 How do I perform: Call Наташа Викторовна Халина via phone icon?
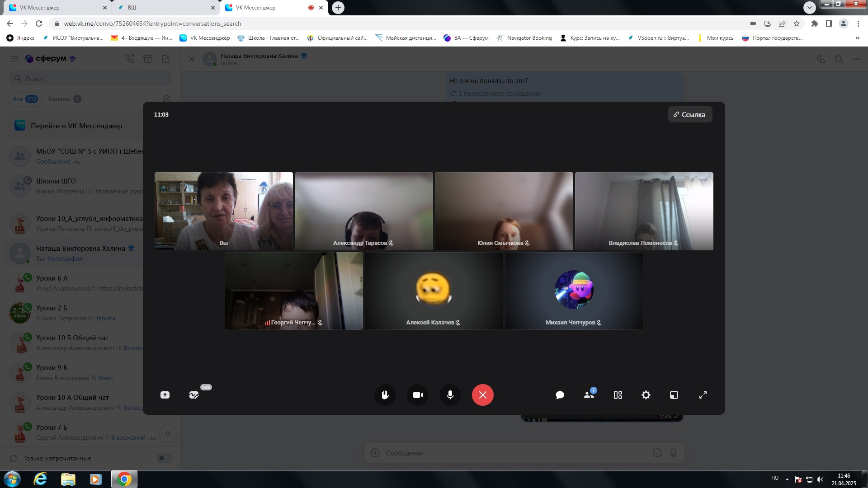[821, 59]
